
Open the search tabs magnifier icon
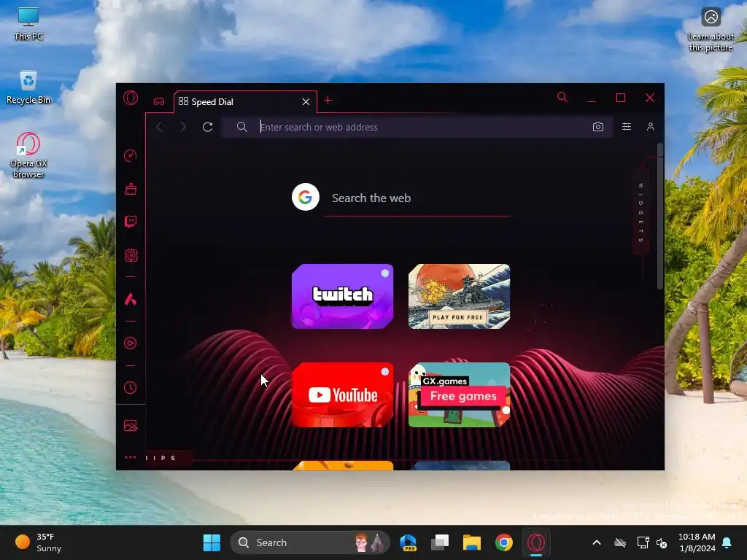(562, 98)
